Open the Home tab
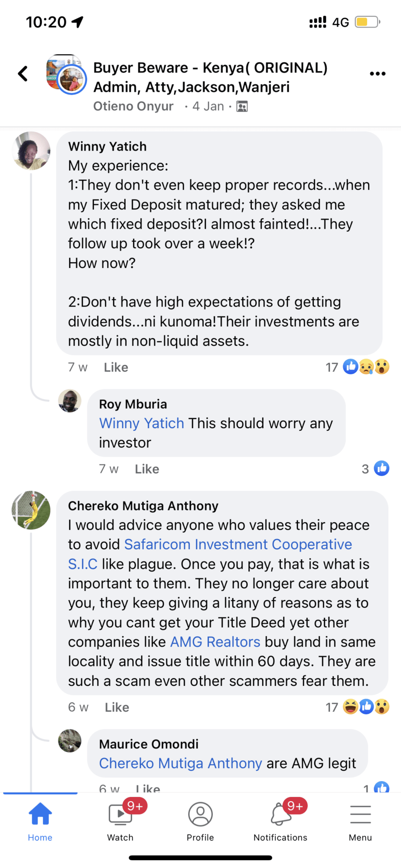The width and height of the screenshot is (401, 868). tap(40, 821)
